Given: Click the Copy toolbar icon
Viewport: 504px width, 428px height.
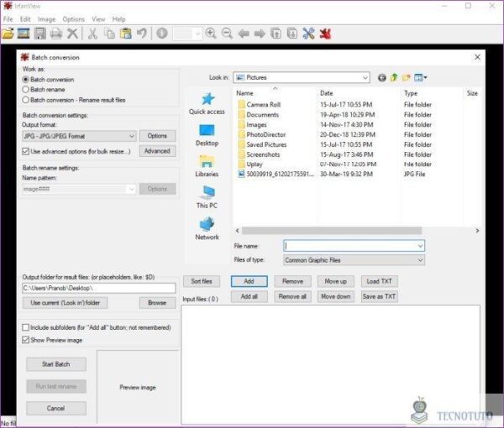Looking at the screenshot, I should [x=109, y=34].
